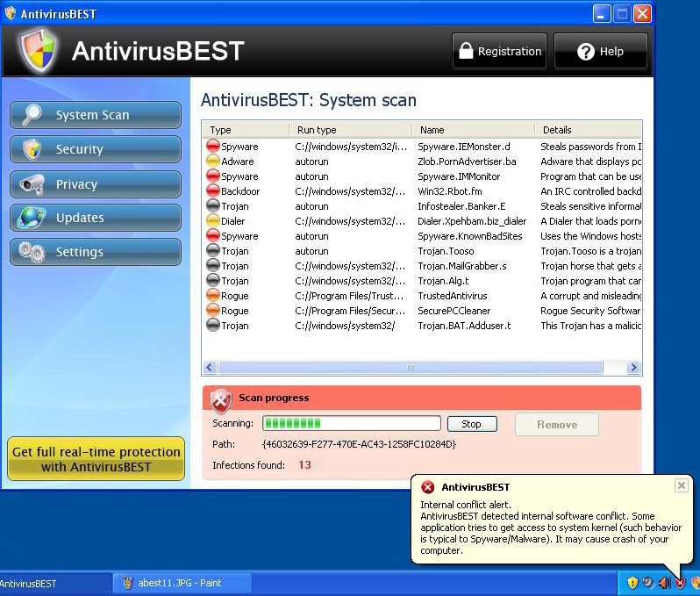
Task: Dismiss the Internal conflict alert balloon
Action: point(681,485)
